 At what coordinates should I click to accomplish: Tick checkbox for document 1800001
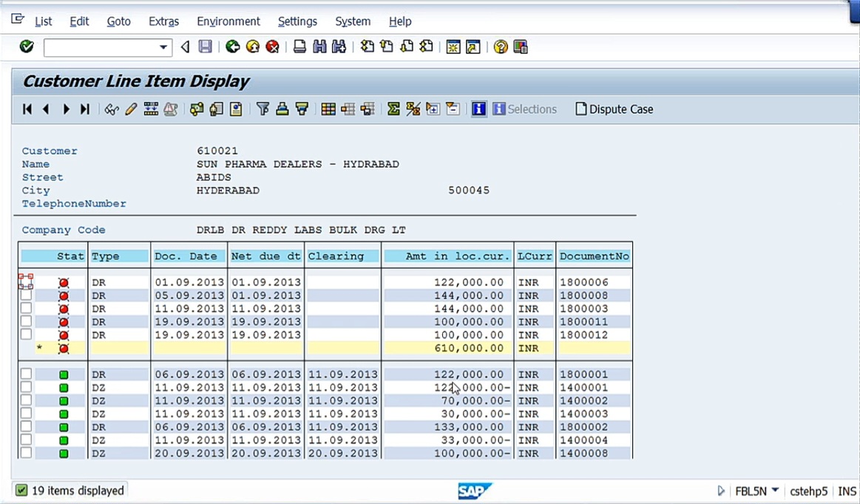(x=26, y=373)
